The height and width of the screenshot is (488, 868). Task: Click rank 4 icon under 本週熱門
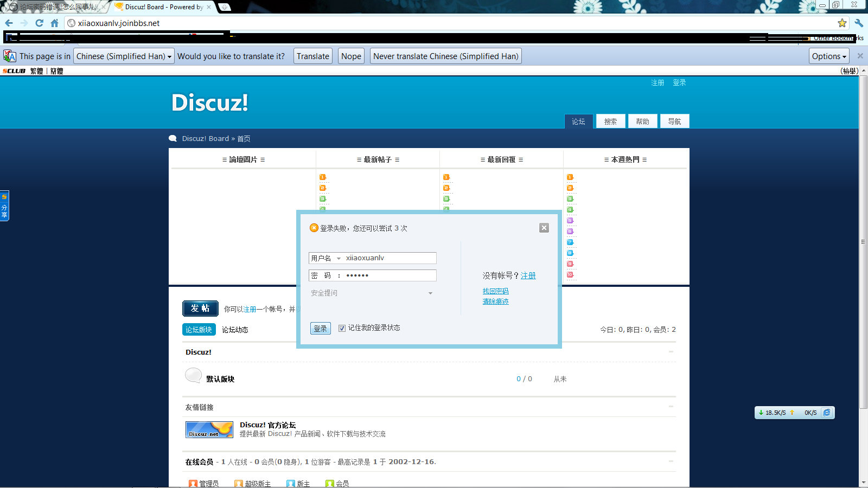point(570,210)
